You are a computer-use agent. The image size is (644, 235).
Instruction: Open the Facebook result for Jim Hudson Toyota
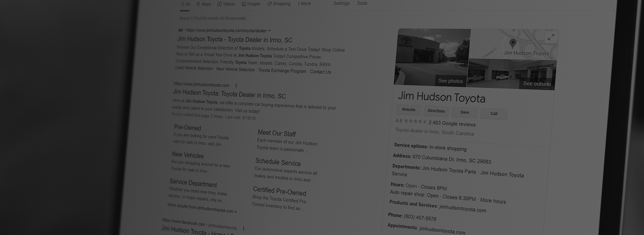pos(198,231)
